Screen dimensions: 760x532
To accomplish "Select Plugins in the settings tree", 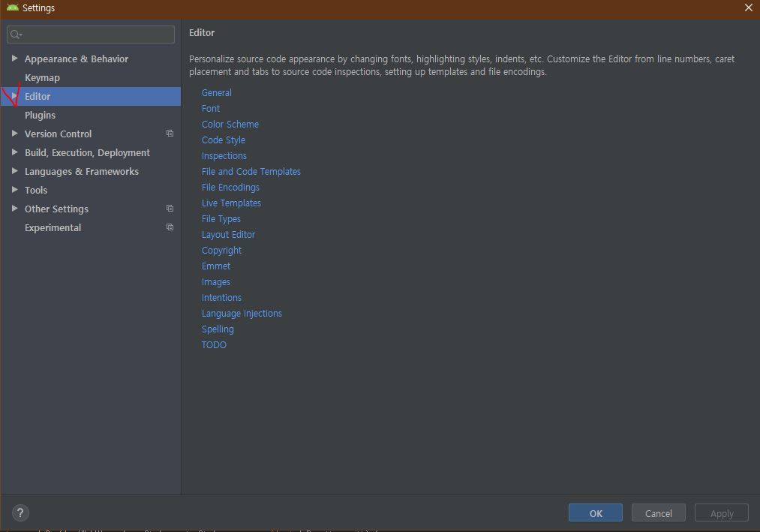I will (x=41, y=116).
